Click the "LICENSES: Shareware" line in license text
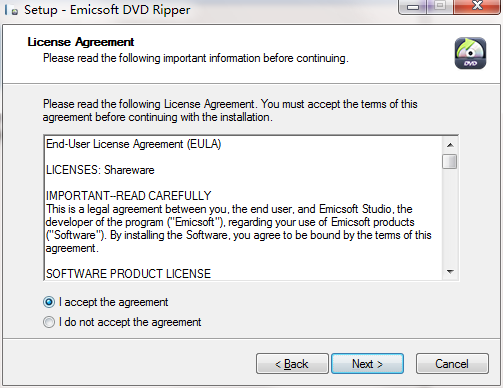Viewport: 503px width, 388px height. pyautogui.click(x=100, y=170)
